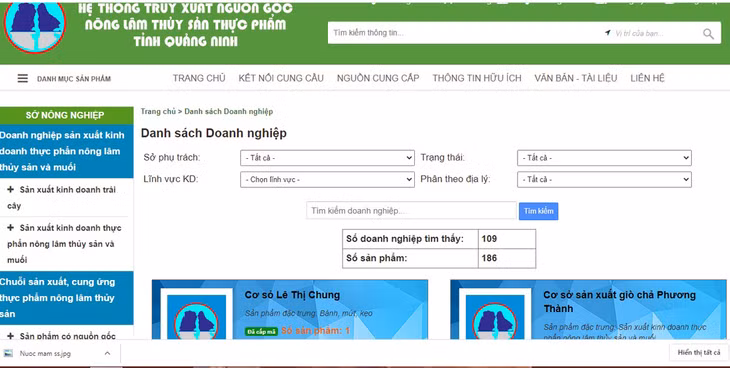Open the Cơ sở Lê Thị Chung title link

coord(292,295)
